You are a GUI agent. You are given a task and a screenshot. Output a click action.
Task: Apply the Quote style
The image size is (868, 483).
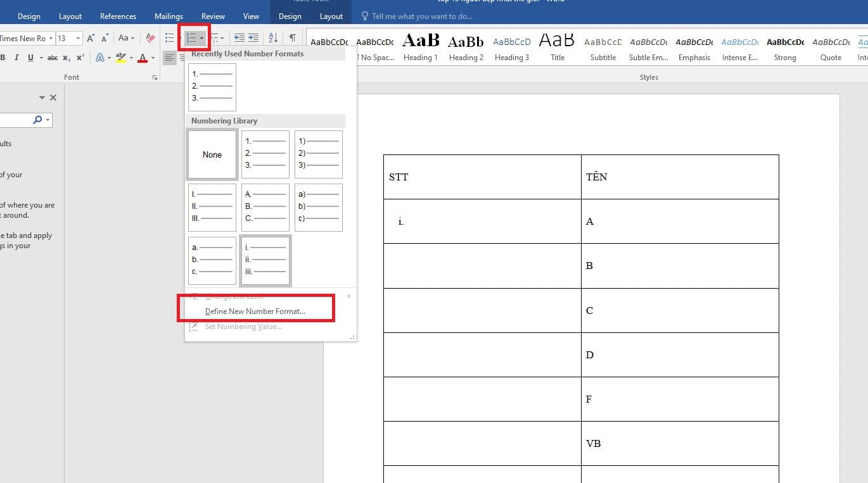click(x=831, y=47)
